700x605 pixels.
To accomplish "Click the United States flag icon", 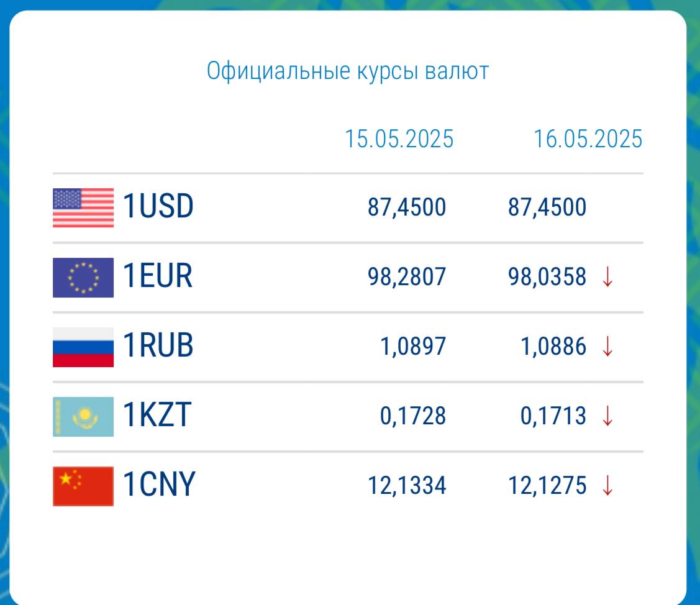I will point(83,207).
